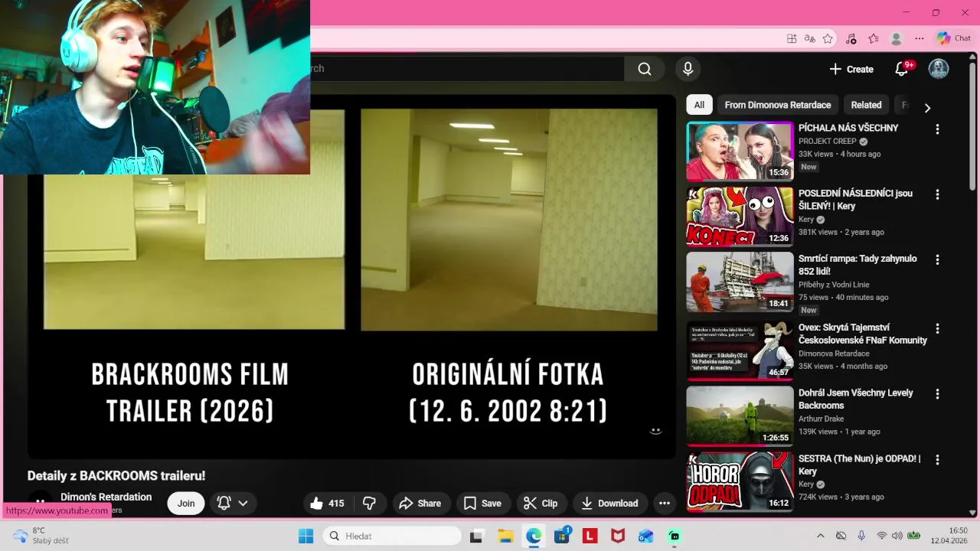Image resolution: width=980 pixels, height=551 pixels.
Task: Click the YouTube search magnifier button
Action: (645, 69)
